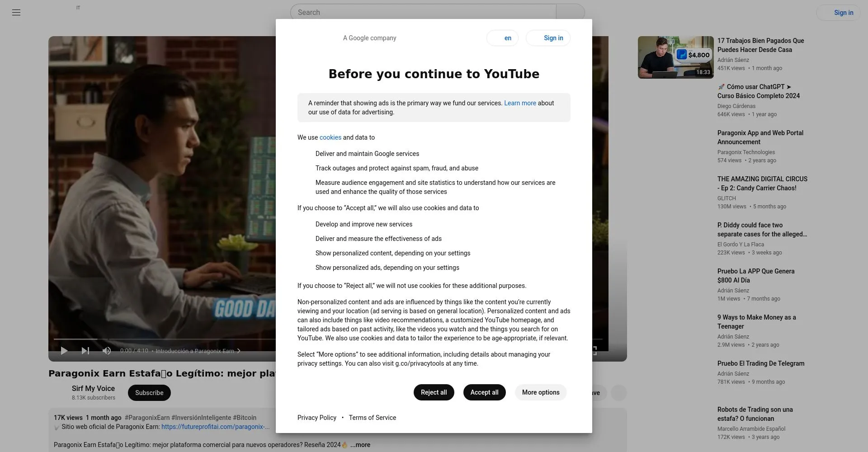Click the Accept all button
Screen dimensions: 868x452
point(484,392)
